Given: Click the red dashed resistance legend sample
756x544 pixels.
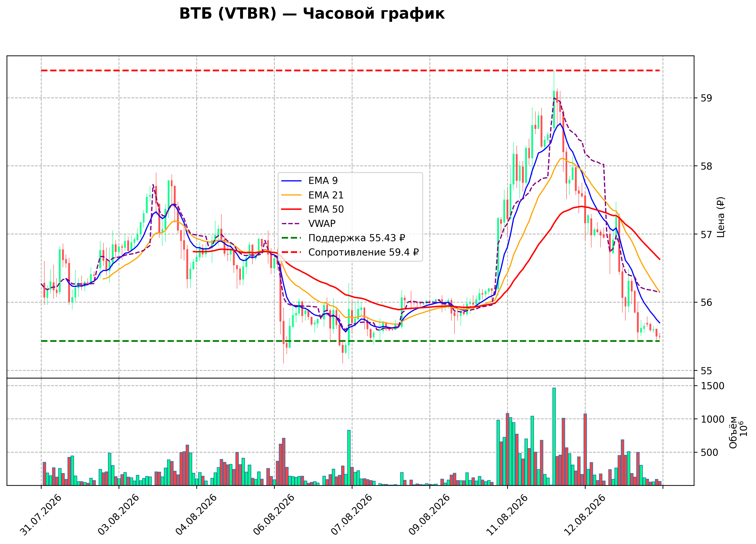Looking at the screenshot, I should point(291,253).
